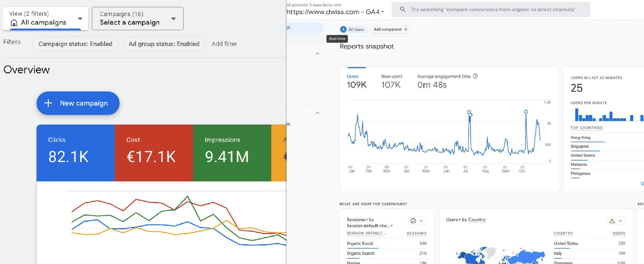Click the Add filter link
The image size is (644, 264).
point(224,44)
